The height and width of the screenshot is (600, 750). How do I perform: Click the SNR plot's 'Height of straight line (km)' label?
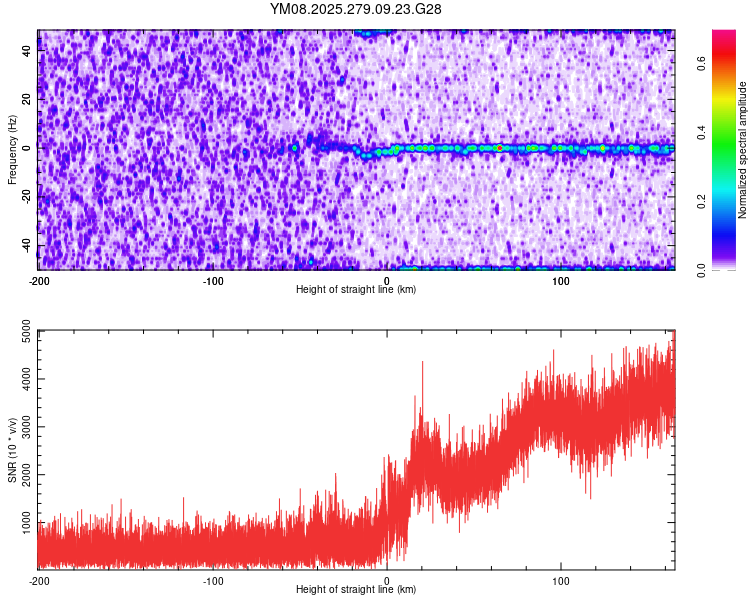point(356,589)
